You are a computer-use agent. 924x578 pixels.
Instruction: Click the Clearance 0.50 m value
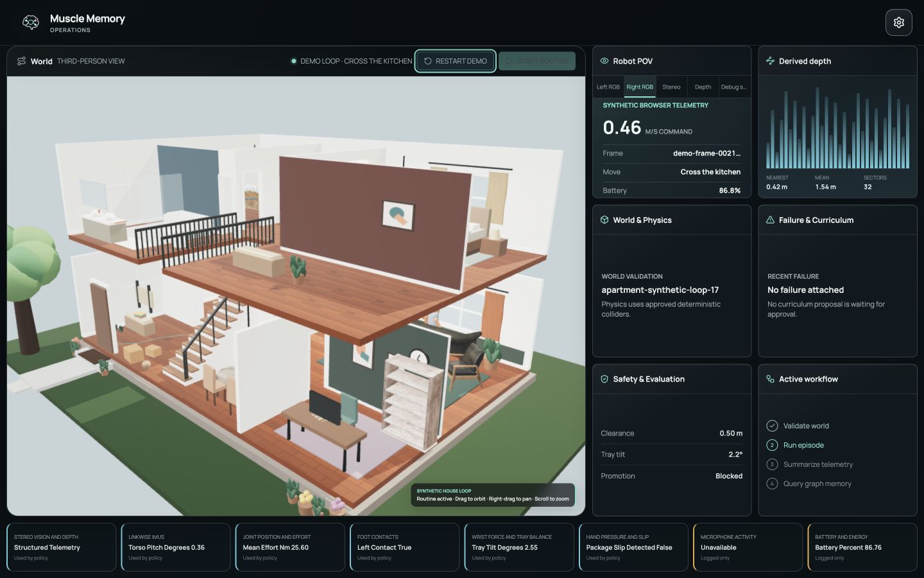731,433
